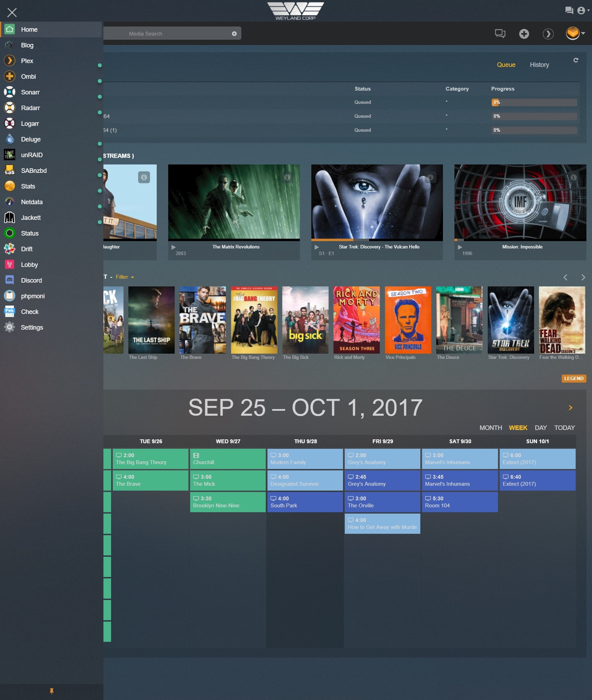
Task: Click The Big Sick title link
Action: click(296, 357)
